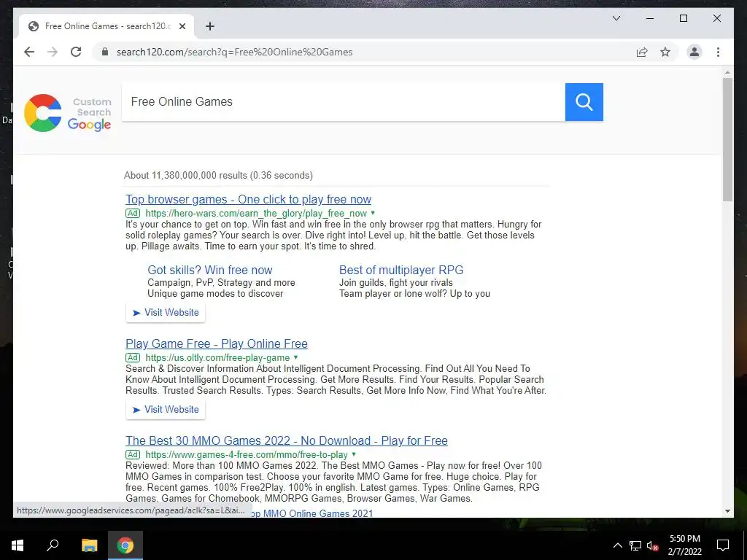Open the Top browser games ad link
This screenshot has width=747, height=560.
click(x=248, y=199)
